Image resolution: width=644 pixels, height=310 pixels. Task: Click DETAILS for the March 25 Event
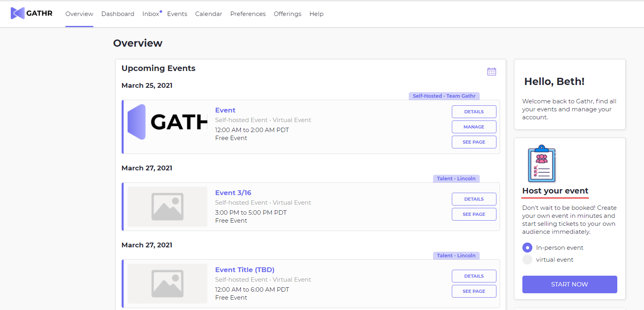(474, 112)
